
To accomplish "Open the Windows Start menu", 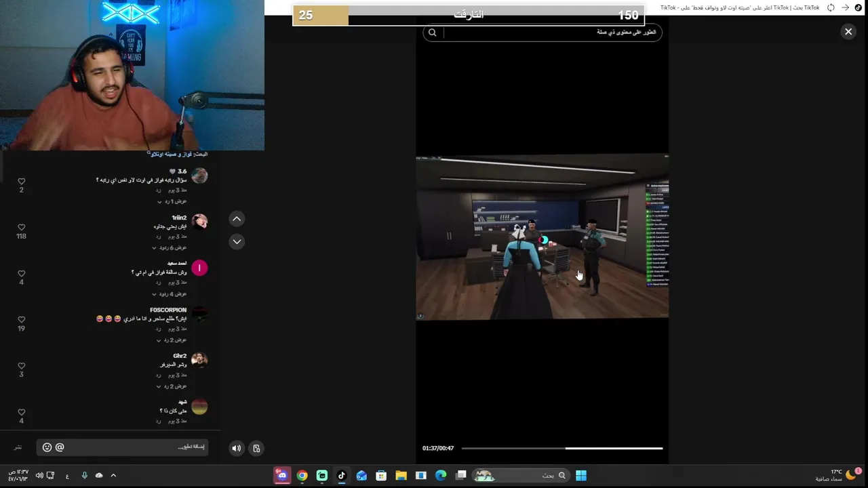I will click(x=581, y=476).
